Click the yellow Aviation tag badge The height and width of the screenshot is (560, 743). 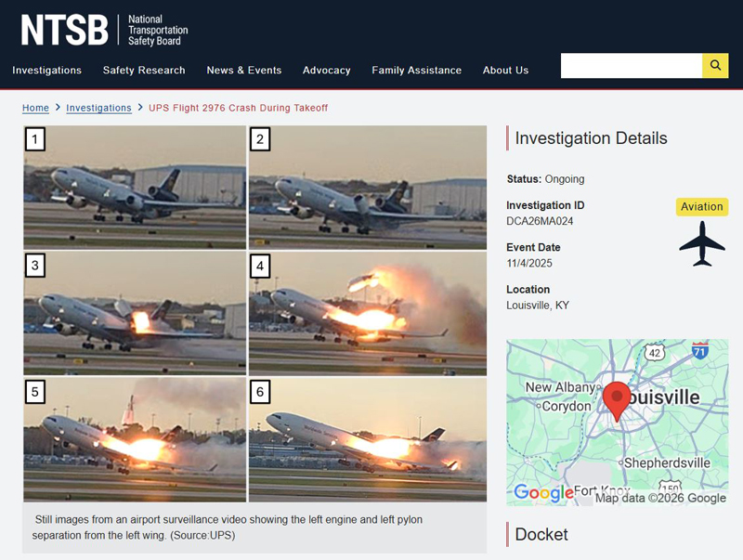point(702,206)
